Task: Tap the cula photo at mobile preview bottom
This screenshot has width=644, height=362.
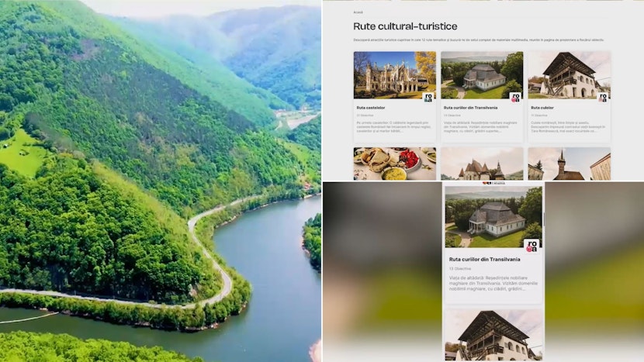Action: 493,336
